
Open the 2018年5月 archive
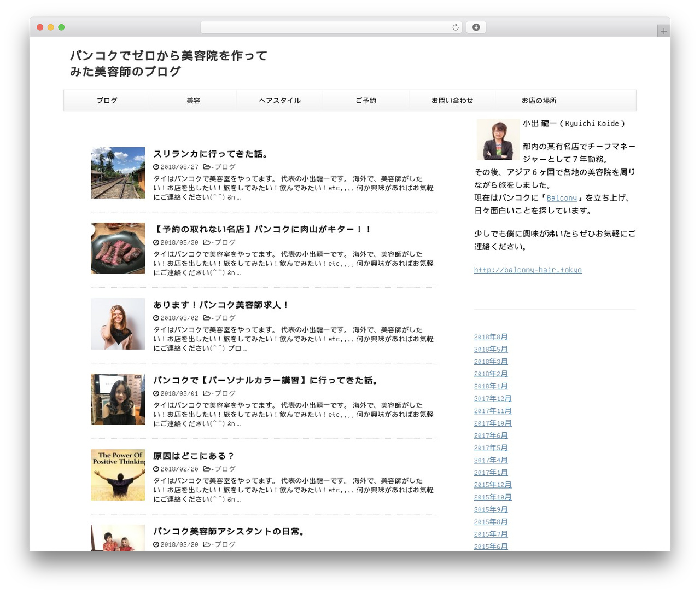tap(491, 349)
